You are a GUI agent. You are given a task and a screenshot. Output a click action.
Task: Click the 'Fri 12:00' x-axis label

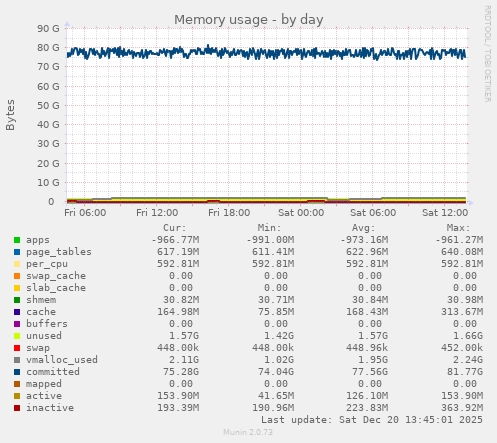click(x=157, y=213)
